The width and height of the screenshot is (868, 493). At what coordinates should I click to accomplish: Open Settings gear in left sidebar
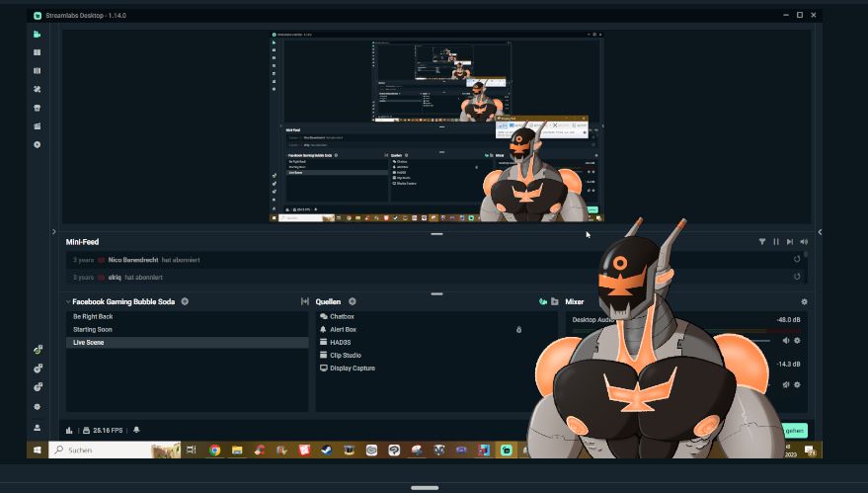click(x=38, y=407)
